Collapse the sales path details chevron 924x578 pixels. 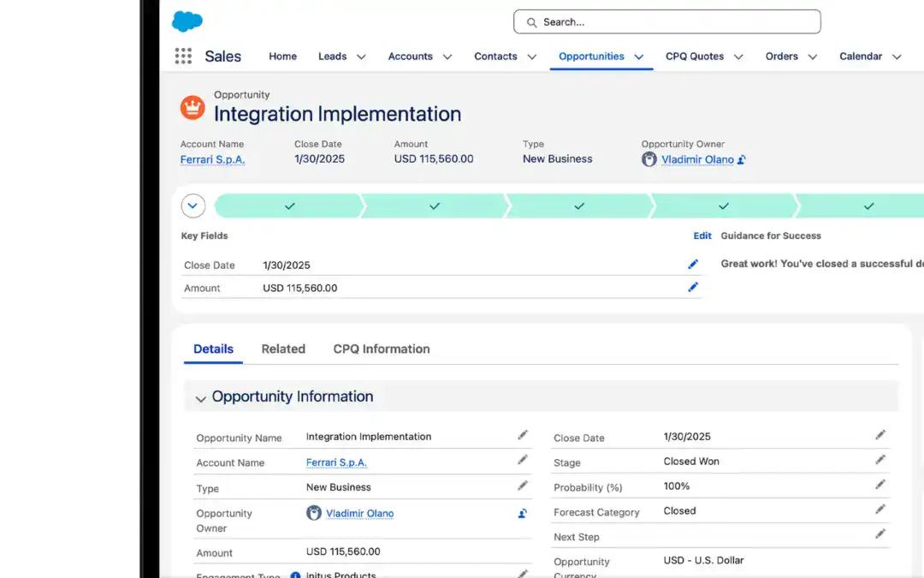tap(193, 206)
